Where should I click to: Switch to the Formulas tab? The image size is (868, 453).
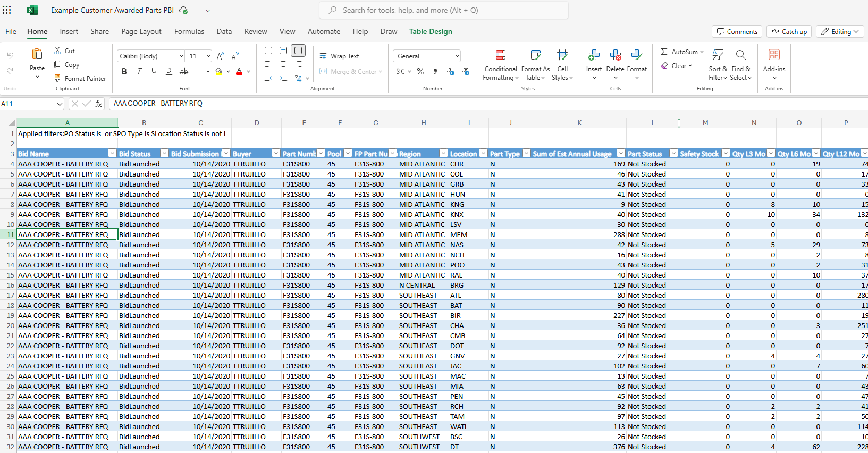(x=189, y=31)
